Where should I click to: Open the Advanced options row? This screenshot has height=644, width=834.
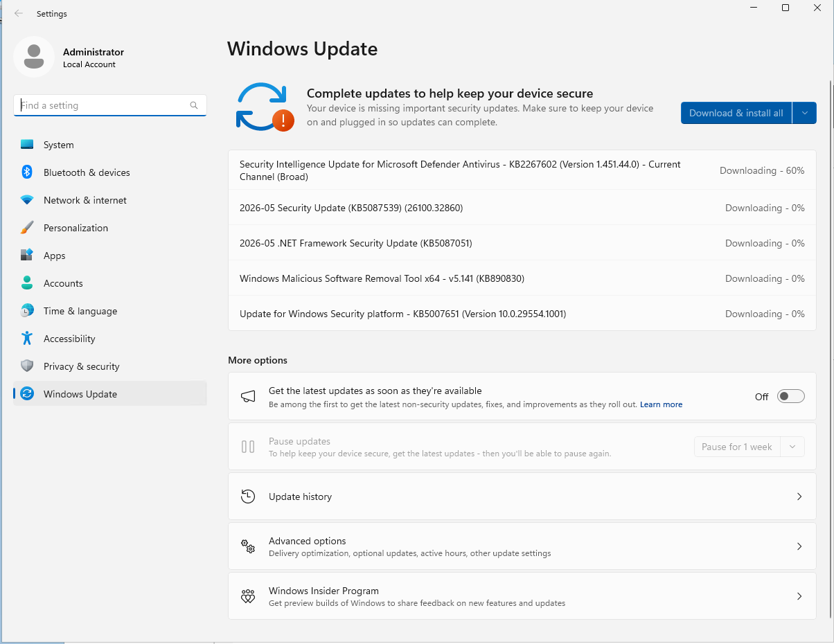[x=522, y=546]
